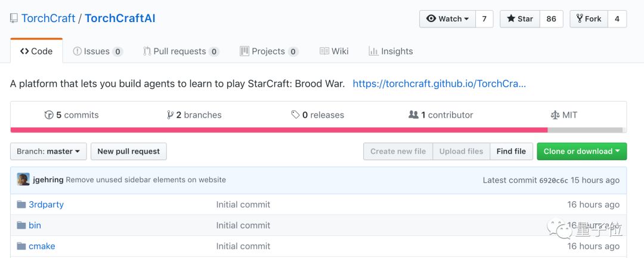Image resolution: width=644 pixels, height=258 pixels.
Task: Open Initial commit message in 3rdparty row
Action: point(243,204)
